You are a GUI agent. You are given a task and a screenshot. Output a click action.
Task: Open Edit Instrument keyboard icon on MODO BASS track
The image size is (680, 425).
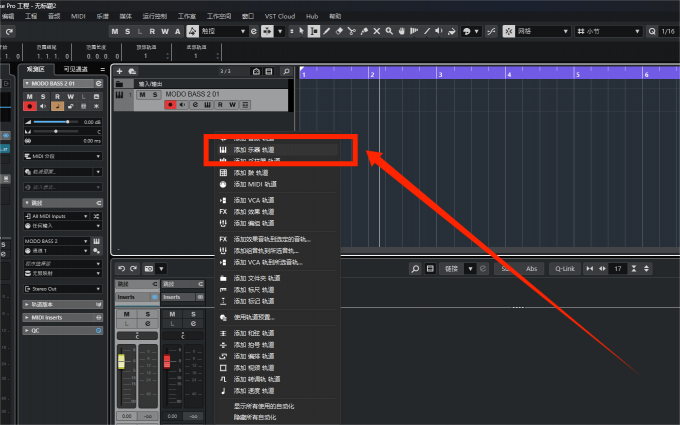click(x=208, y=105)
